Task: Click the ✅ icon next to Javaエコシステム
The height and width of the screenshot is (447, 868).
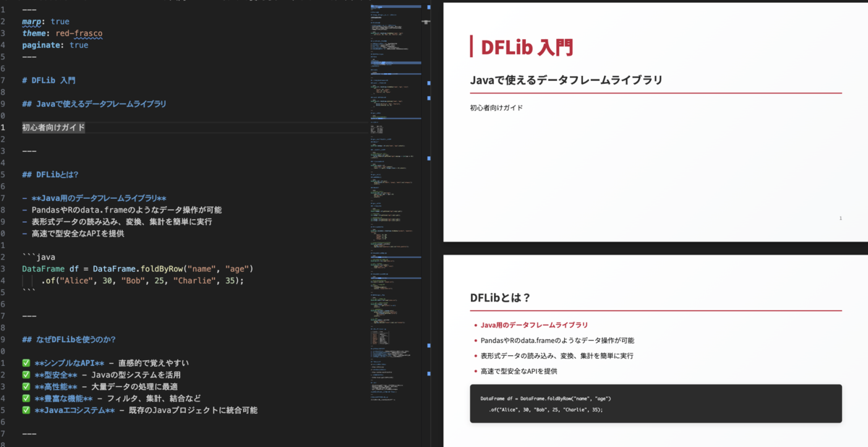Action: tap(27, 410)
